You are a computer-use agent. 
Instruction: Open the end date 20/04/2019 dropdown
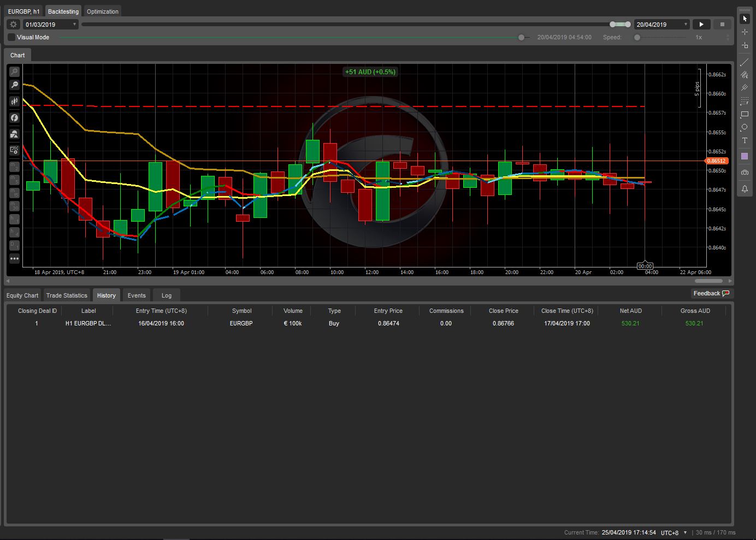pos(662,25)
